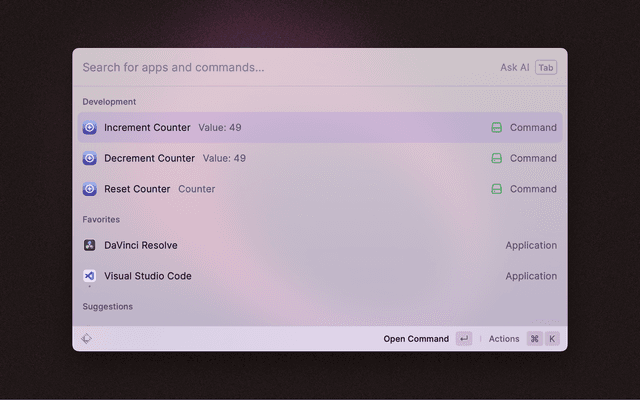Click the Enter key icon in footer
This screenshot has height=400, width=640.
click(x=464, y=339)
